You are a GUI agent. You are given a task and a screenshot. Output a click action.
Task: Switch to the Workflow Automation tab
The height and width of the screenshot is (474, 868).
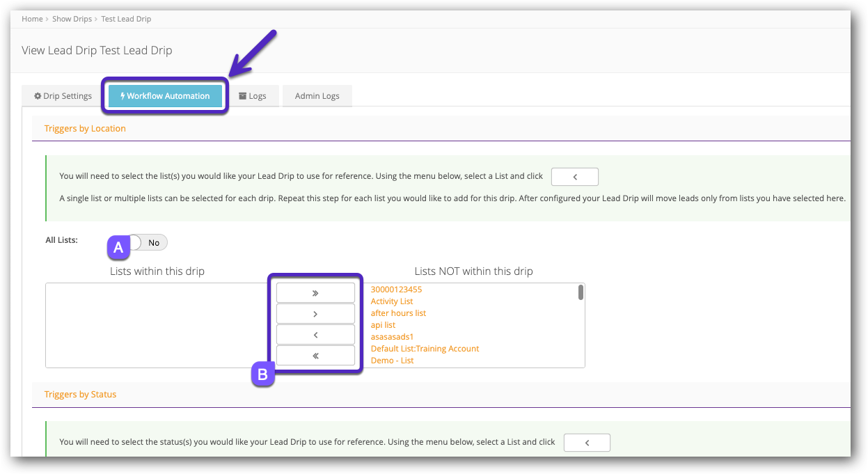165,96
